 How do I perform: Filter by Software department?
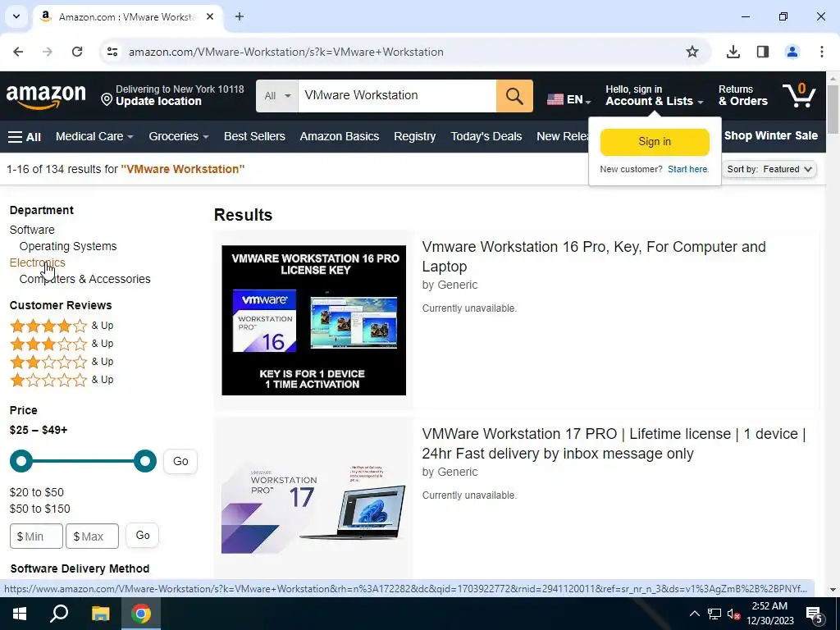[32, 230]
